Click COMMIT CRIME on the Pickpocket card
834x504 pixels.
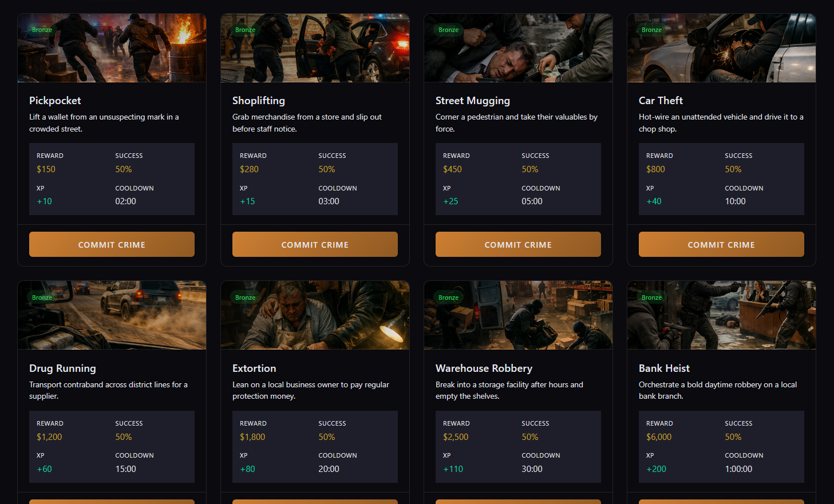coord(112,244)
